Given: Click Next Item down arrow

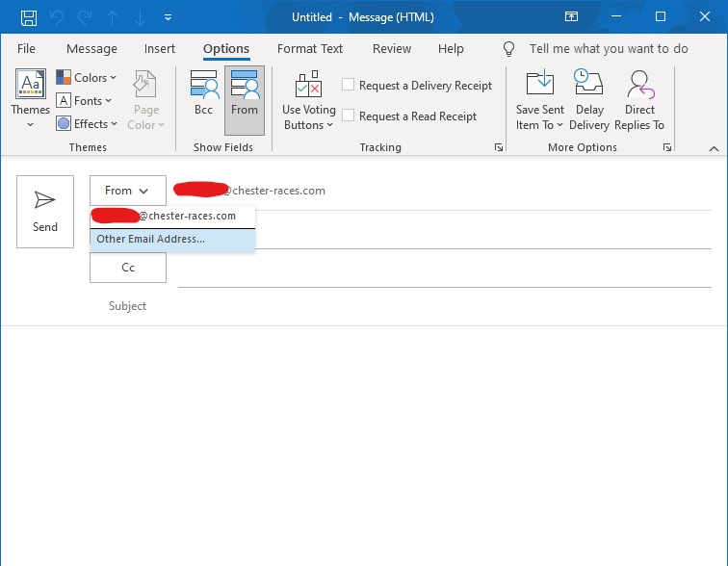Looking at the screenshot, I should pos(140,17).
